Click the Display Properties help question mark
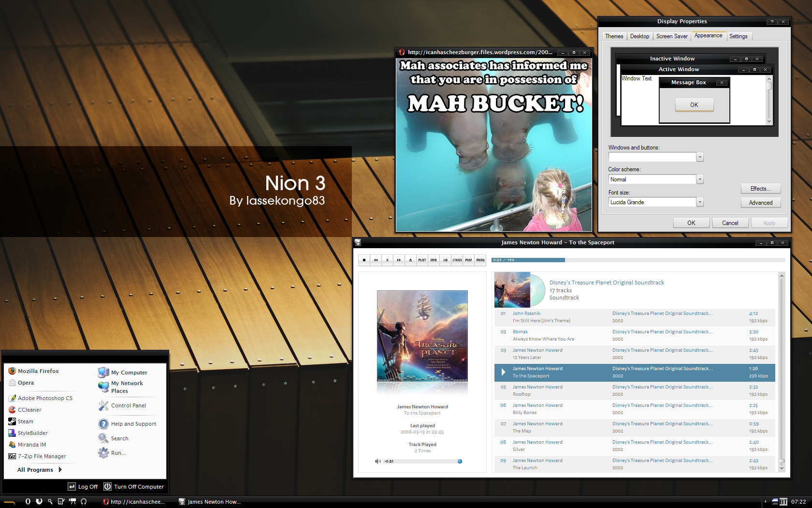The height and width of the screenshot is (508, 812). tap(772, 21)
